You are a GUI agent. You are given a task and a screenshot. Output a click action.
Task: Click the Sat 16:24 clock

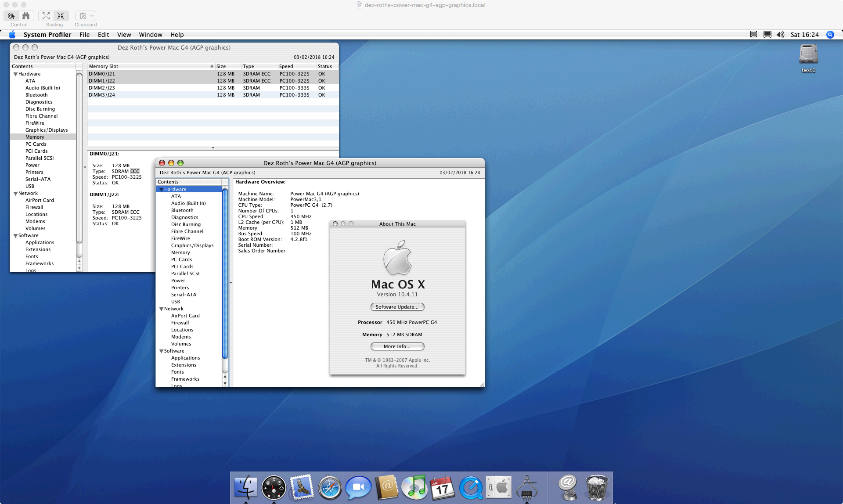click(x=804, y=35)
